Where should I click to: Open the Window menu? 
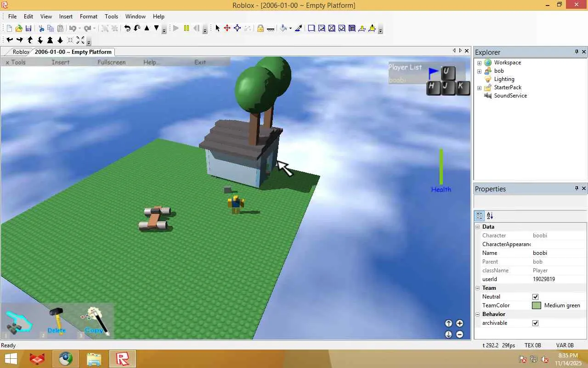click(x=136, y=16)
